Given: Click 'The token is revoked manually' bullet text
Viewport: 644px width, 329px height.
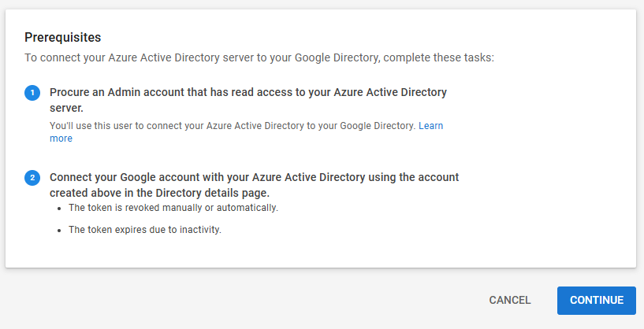Looking at the screenshot, I should pos(173,208).
